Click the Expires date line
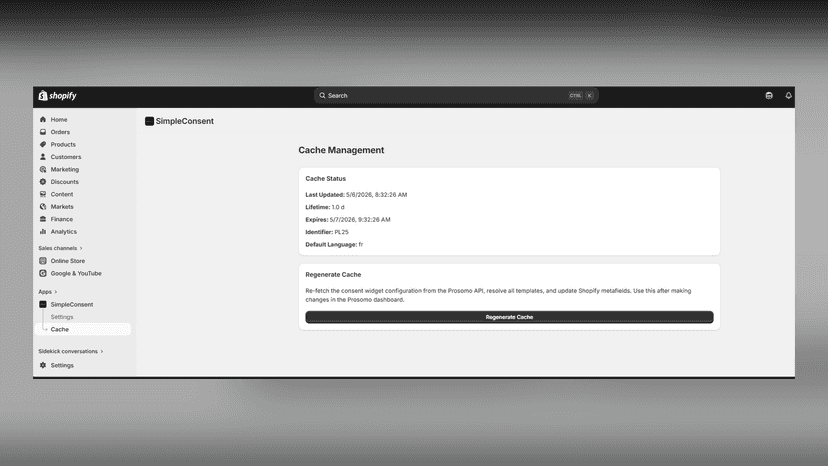This screenshot has height=466, width=828. 347,219
